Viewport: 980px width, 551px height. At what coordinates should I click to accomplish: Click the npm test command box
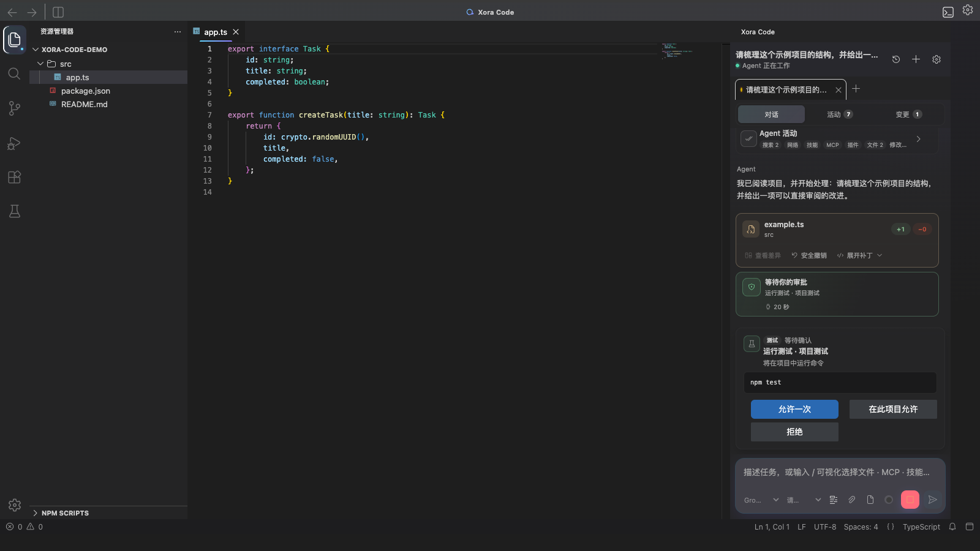tap(840, 383)
